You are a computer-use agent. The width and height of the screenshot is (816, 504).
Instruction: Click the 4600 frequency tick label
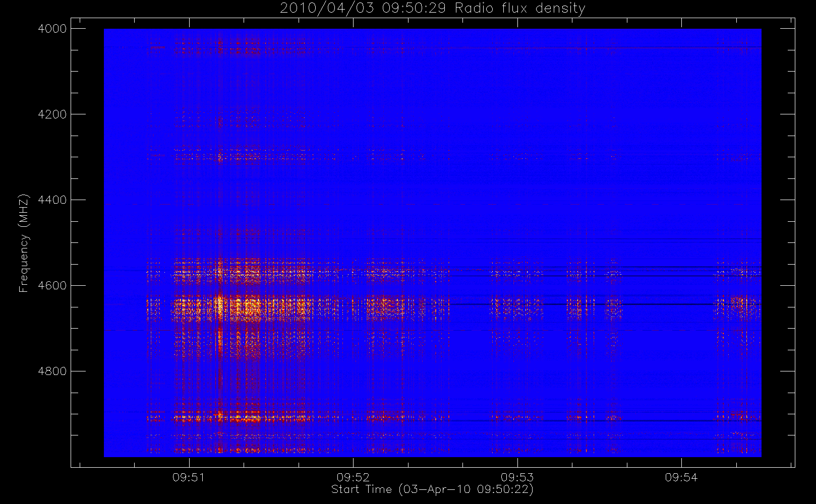(52, 286)
